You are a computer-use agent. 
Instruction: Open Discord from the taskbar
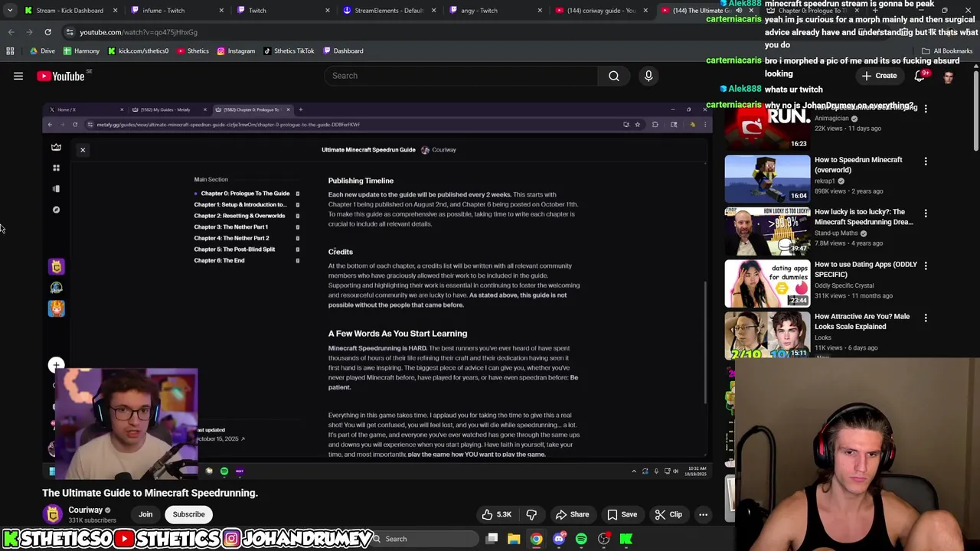(559, 539)
